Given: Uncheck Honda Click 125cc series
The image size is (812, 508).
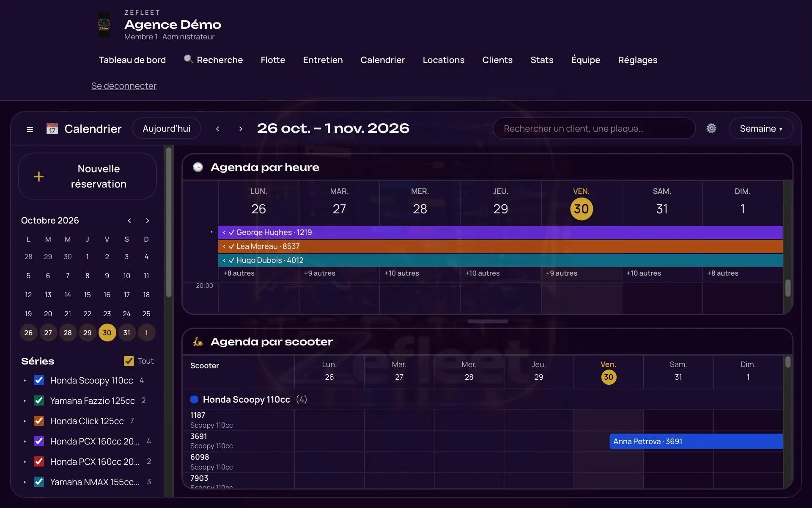Looking at the screenshot, I should coord(39,421).
